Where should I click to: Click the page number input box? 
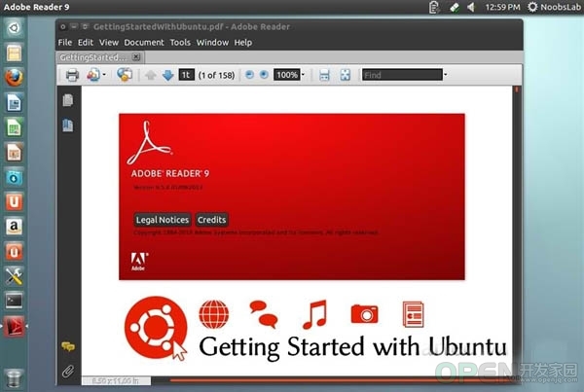pyautogui.click(x=186, y=75)
